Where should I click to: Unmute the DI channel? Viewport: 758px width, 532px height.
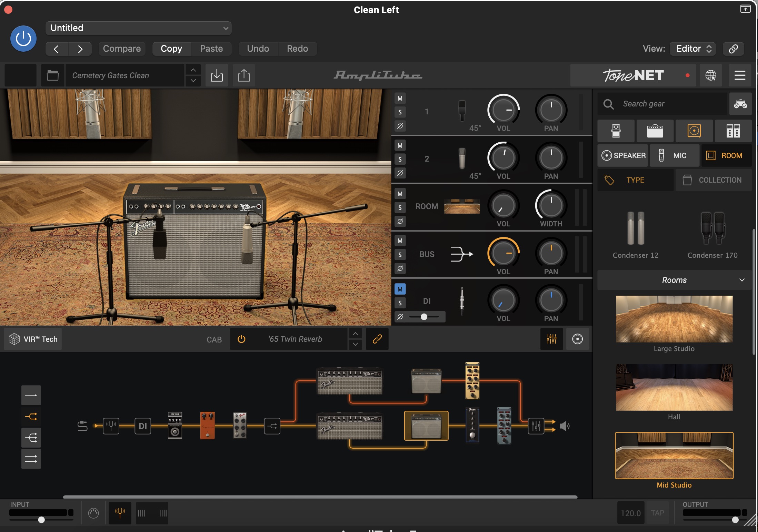tap(400, 289)
